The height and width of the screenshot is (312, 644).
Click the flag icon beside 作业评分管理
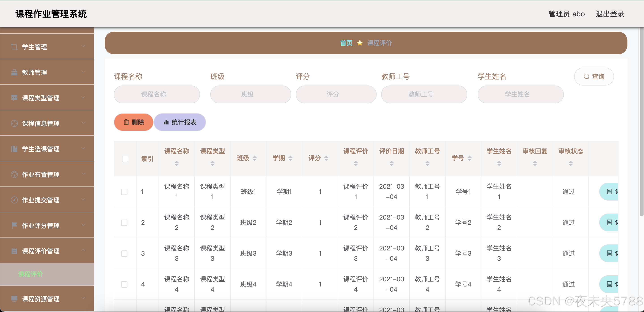[x=14, y=225]
